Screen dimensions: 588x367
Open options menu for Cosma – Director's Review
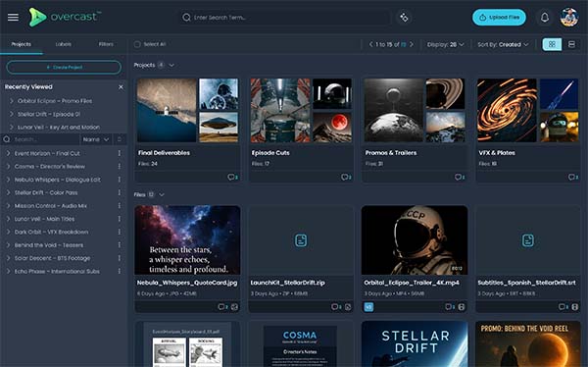coord(120,167)
